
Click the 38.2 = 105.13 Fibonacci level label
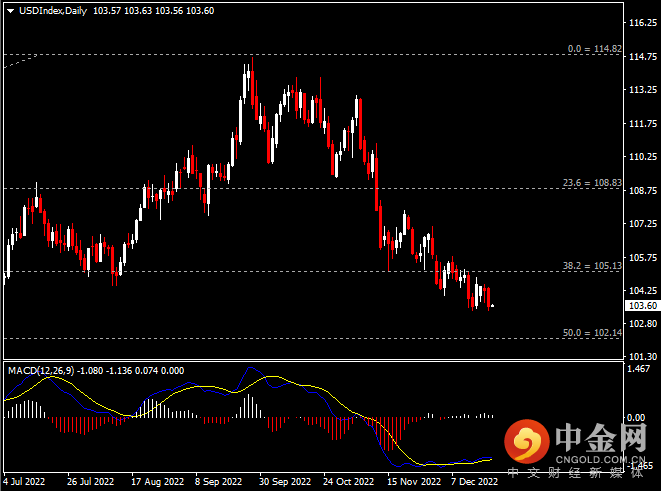point(595,267)
